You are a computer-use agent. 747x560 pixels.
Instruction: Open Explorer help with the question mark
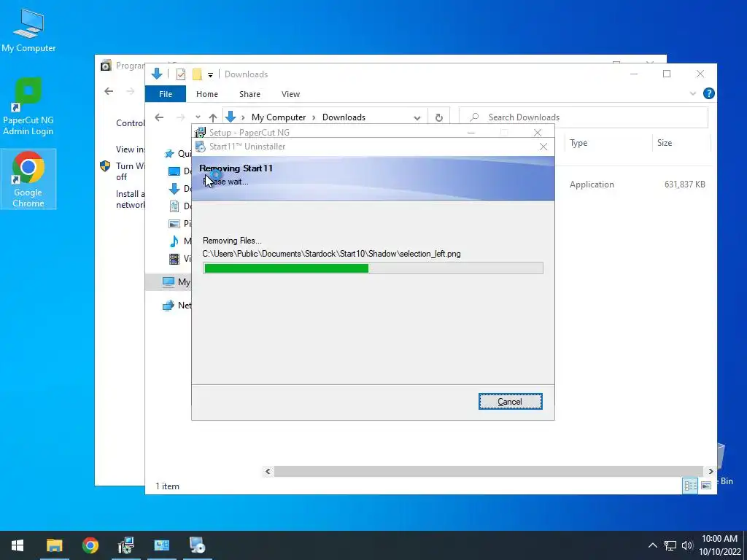pyautogui.click(x=708, y=93)
